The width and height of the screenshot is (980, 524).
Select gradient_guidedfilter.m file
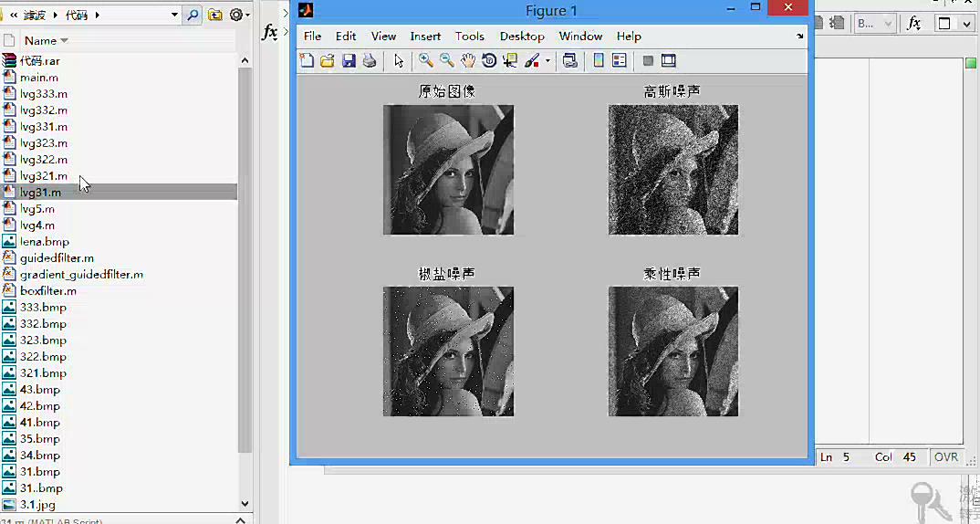(x=81, y=275)
